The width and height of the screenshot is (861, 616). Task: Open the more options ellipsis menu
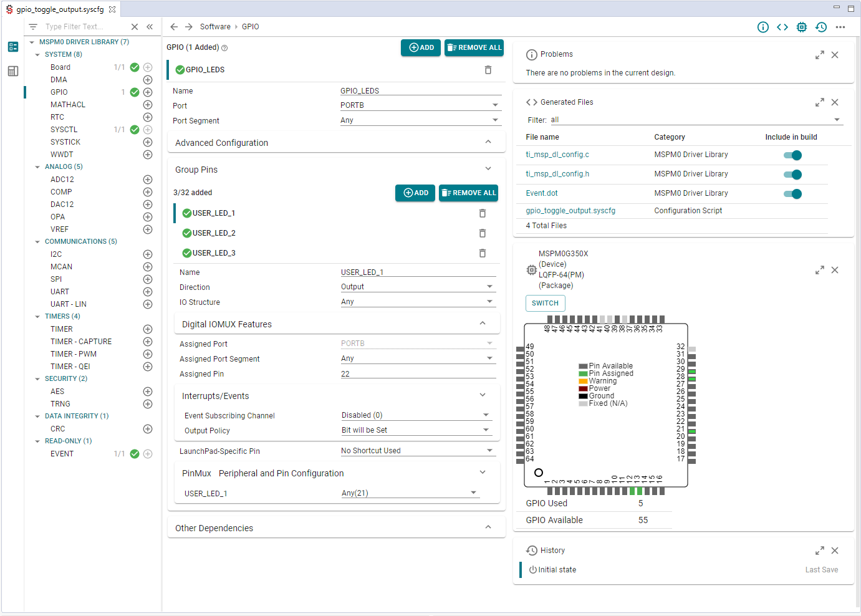pos(840,27)
